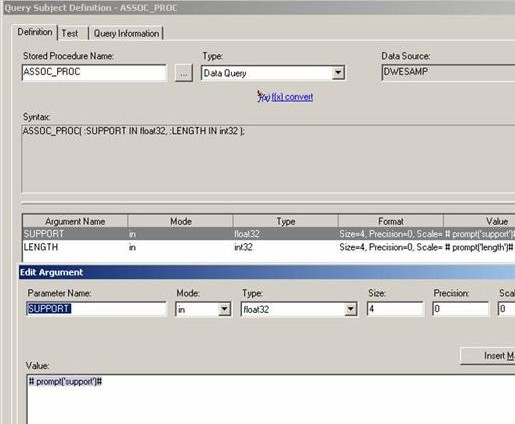The width and height of the screenshot is (515, 424).
Task: Click the f(x) convert link
Action: click(x=292, y=97)
